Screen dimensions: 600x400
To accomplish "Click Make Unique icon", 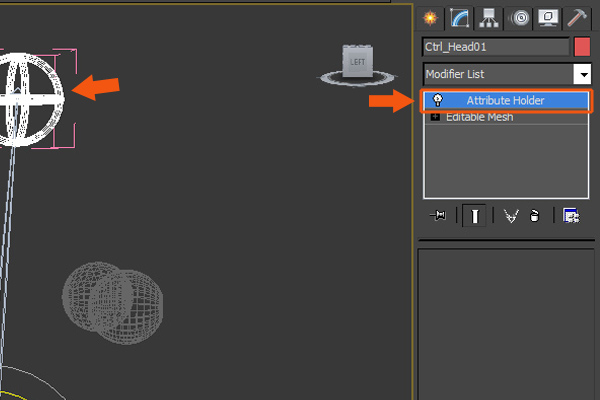I will [x=511, y=216].
